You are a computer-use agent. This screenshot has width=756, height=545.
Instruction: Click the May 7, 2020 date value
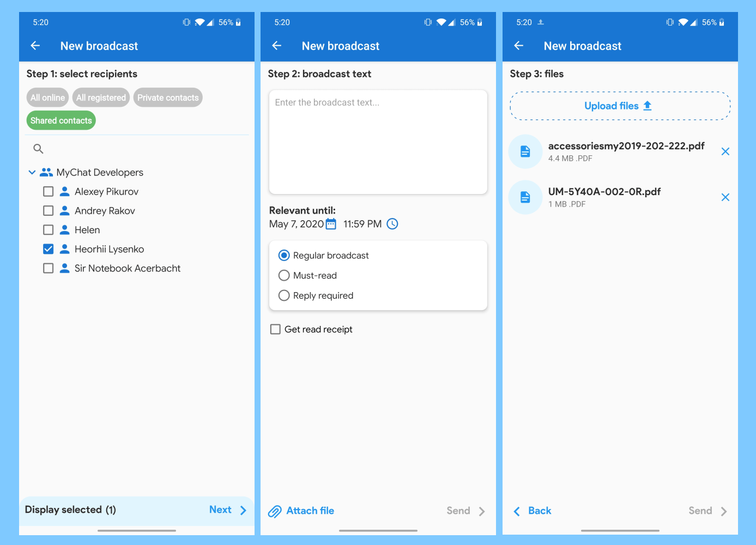(x=297, y=224)
